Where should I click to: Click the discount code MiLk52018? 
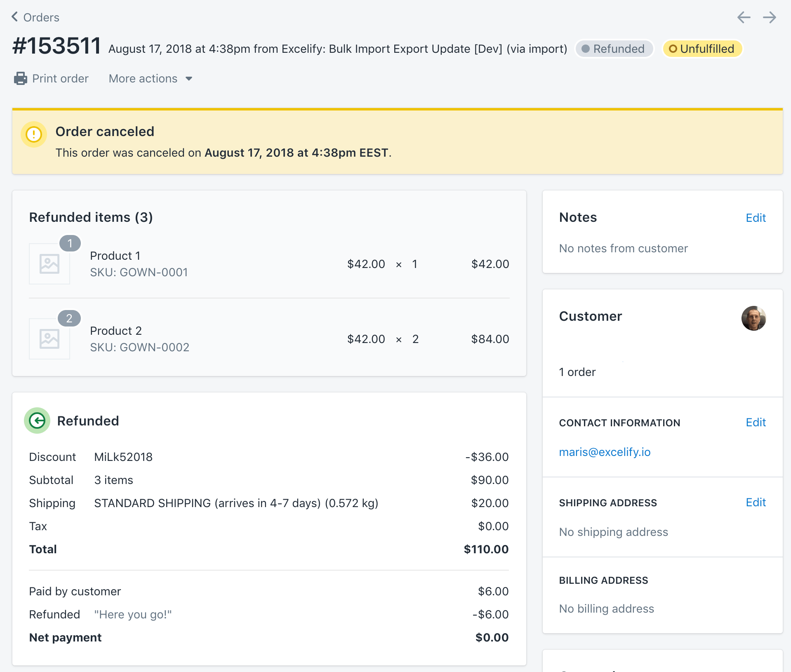click(123, 457)
